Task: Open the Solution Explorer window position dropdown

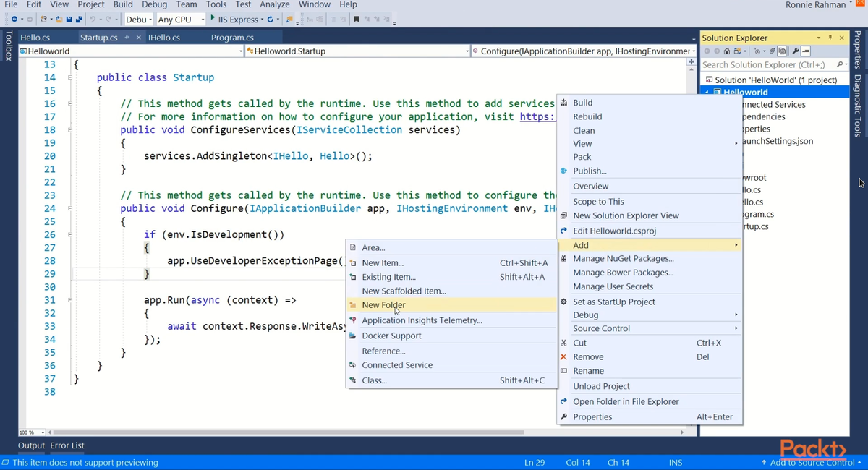Action: coord(819,38)
